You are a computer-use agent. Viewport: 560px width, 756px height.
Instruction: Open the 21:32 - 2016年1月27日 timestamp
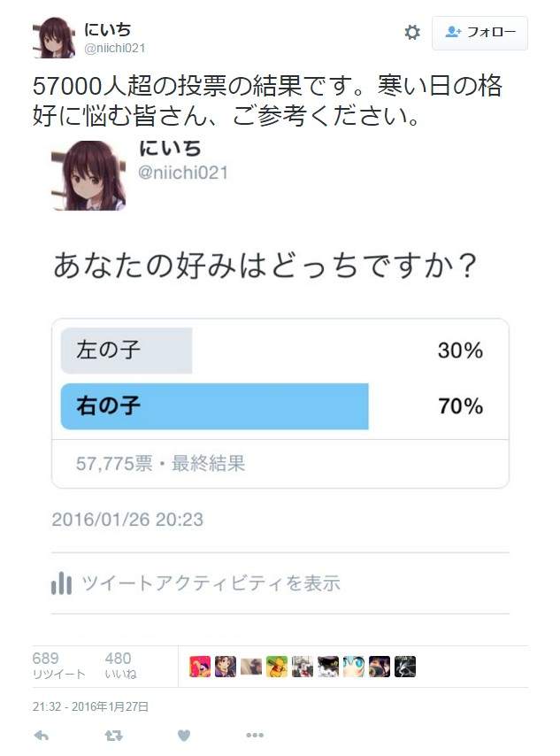90,706
